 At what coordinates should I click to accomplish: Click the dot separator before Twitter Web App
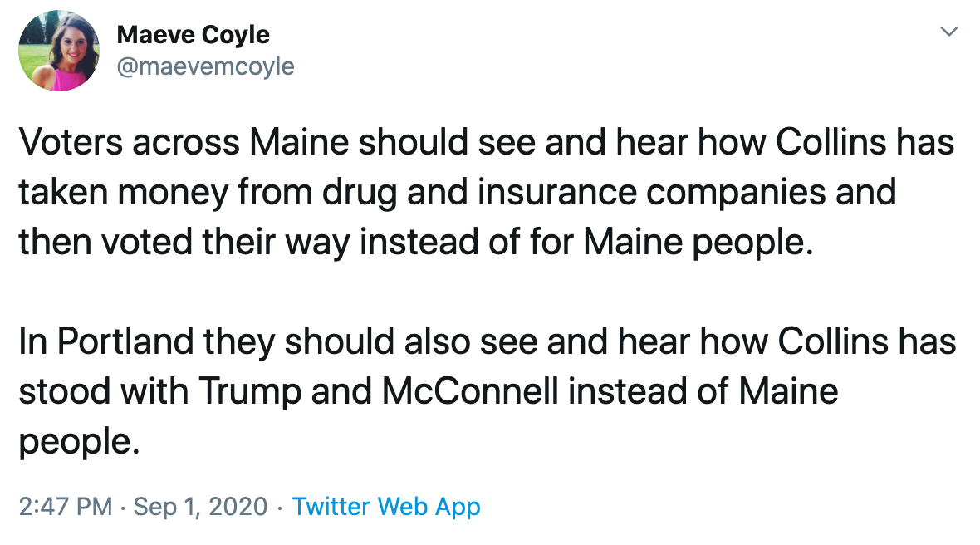pyautogui.click(x=280, y=506)
